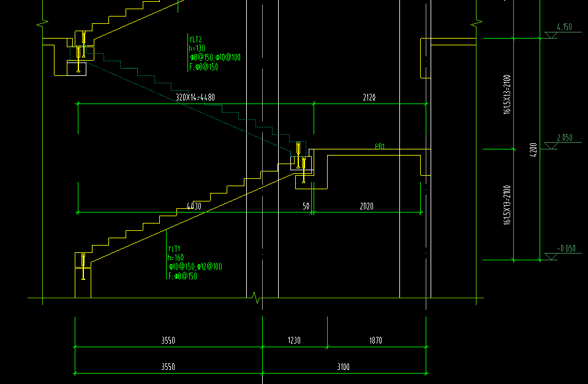The image size is (588, 384).
Task: Click the 2020 dimension text
Action: click(x=367, y=206)
